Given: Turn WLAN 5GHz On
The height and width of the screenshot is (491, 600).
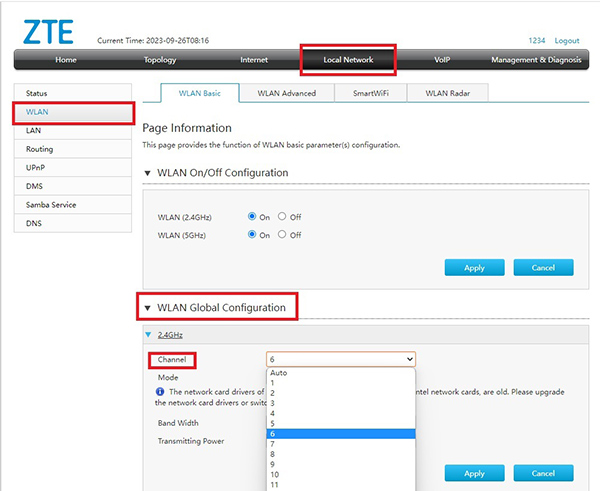Looking at the screenshot, I should coord(252,235).
